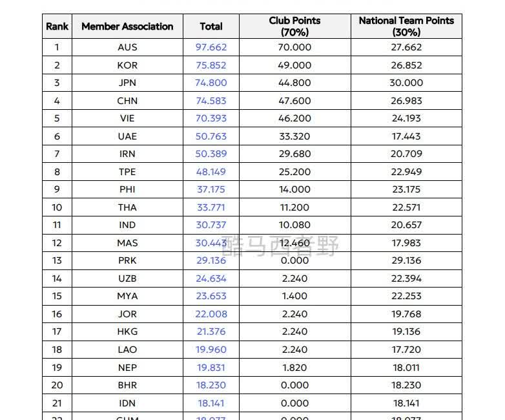
Task: Click the Total column header
Action: point(211,26)
